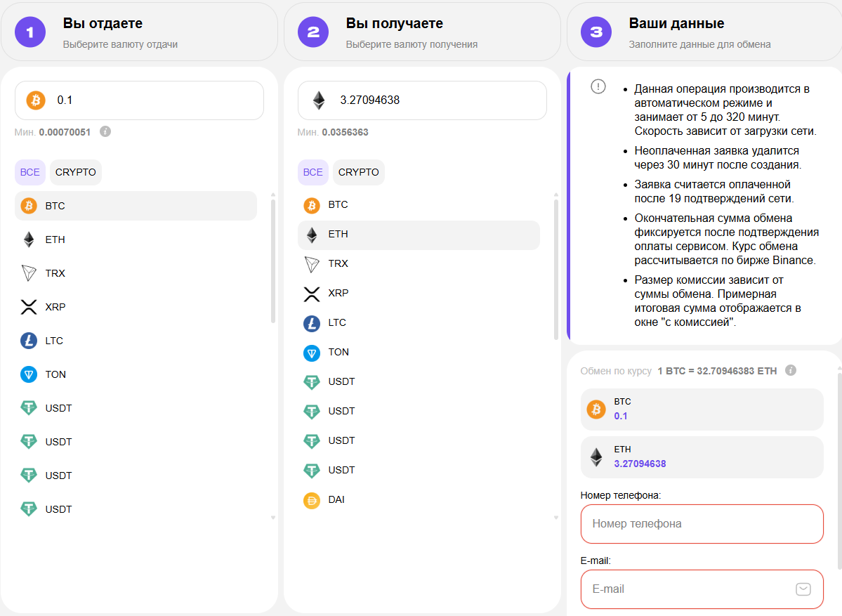Click the info icon next to the exchange rate

[791, 370]
